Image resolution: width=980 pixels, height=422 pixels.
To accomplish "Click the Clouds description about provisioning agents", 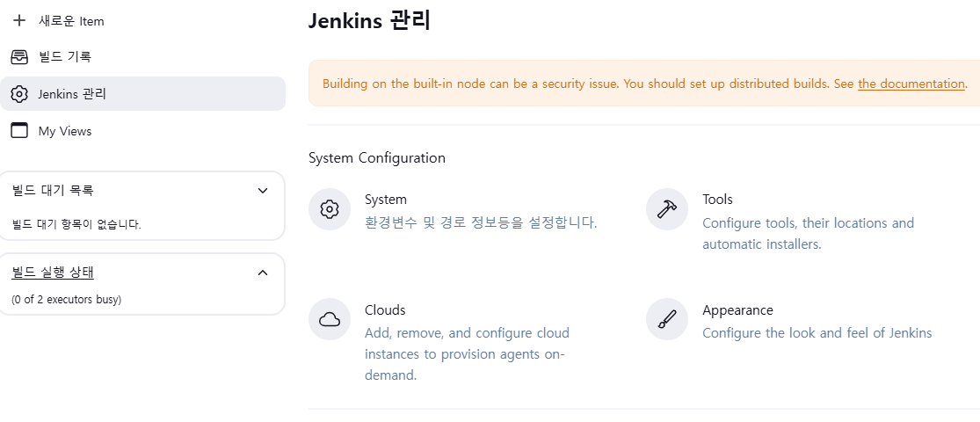I will (x=467, y=353).
